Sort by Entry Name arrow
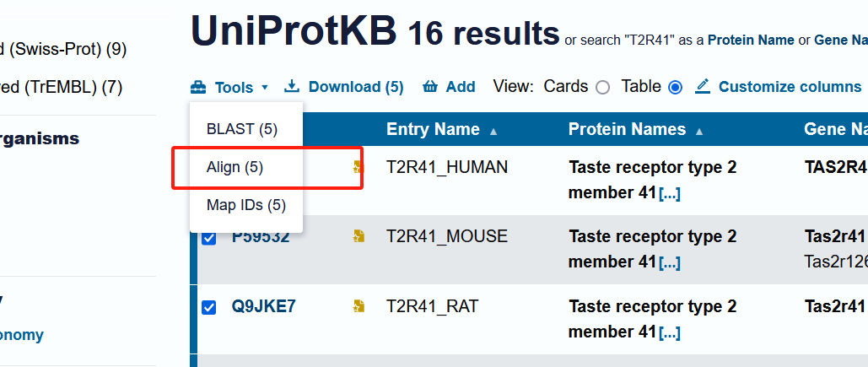This screenshot has width=868, height=367. [x=493, y=132]
